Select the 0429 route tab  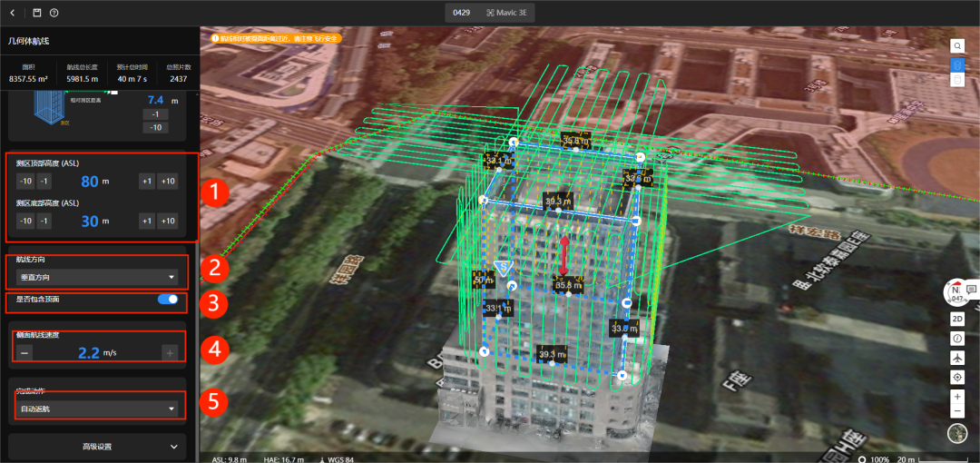[x=461, y=13]
